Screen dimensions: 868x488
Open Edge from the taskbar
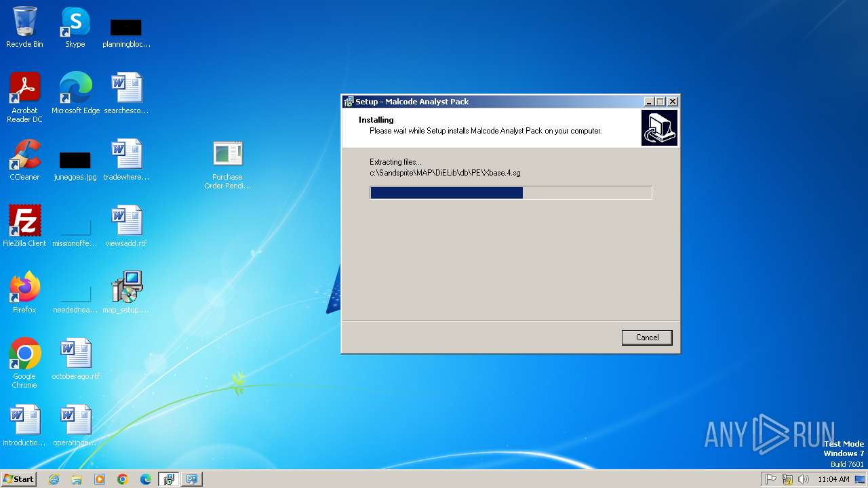(146, 479)
